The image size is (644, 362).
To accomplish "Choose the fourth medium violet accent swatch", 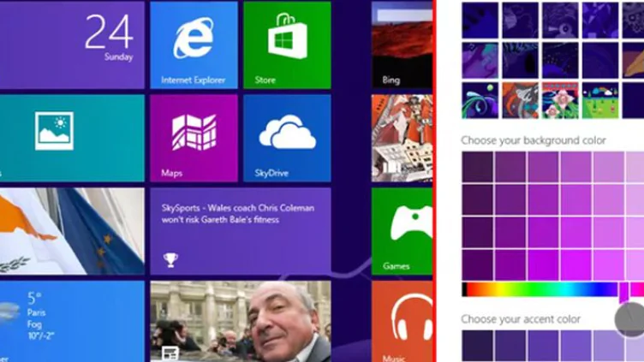I will click(576, 346).
